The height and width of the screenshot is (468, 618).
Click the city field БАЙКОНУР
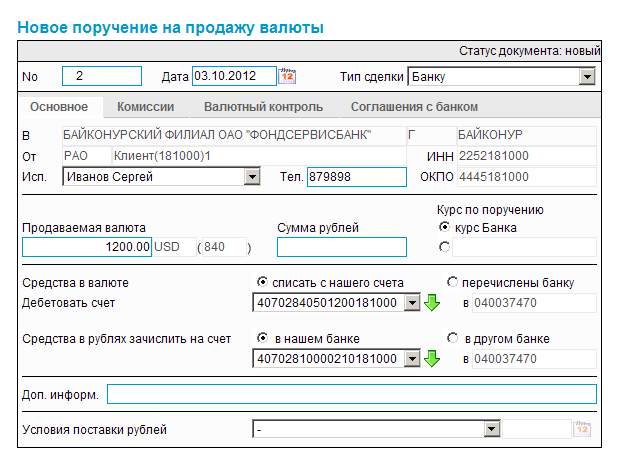click(x=527, y=136)
